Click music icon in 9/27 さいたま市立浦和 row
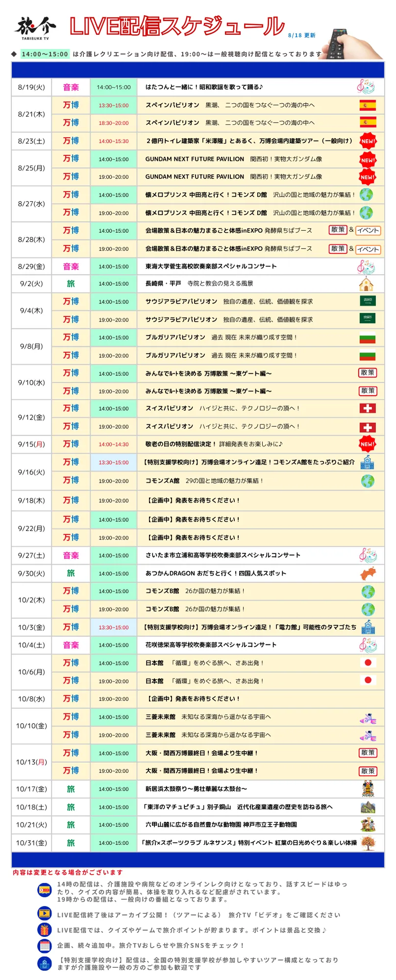This screenshot has width=396, height=980. tap(368, 555)
